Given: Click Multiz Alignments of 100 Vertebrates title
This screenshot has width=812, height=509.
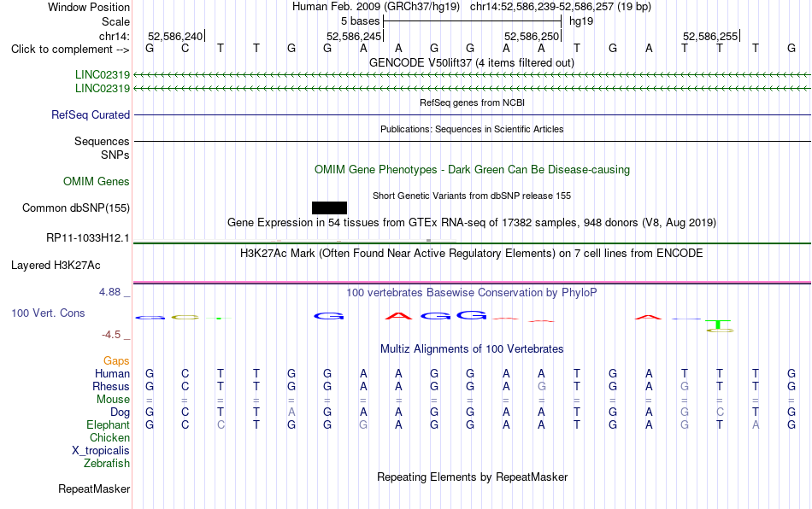Looking at the screenshot, I should (472, 349).
